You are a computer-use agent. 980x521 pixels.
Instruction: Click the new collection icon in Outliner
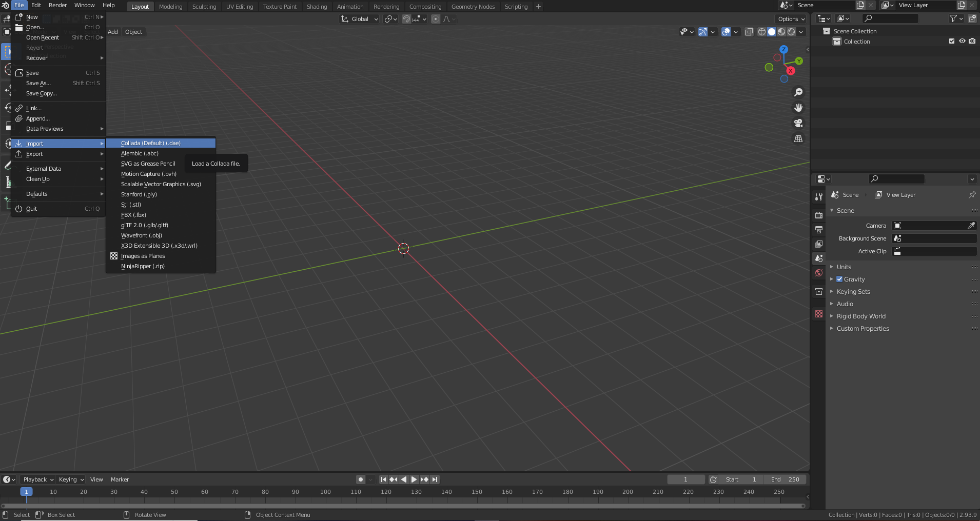click(x=972, y=18)
